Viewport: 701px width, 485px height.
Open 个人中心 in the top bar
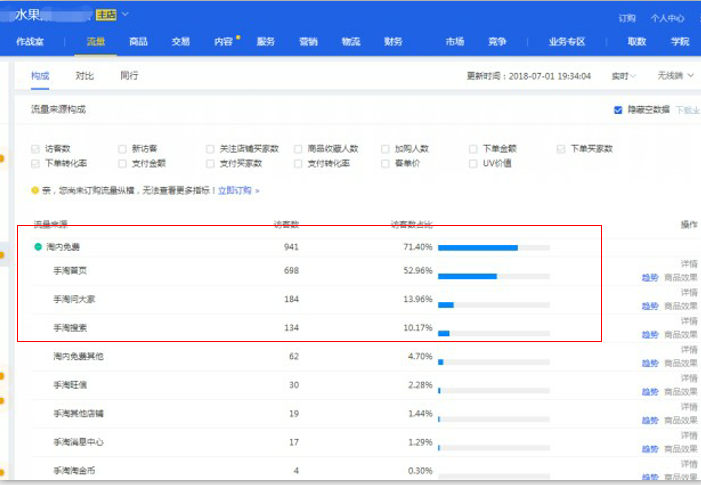[667, 18]
